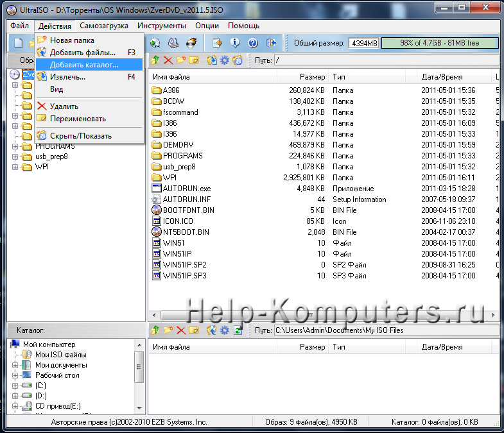The width and height of the screenshot is (504, 433).
Task: Click gear icon in local catalog toolbar
Action: coord(224,330)
